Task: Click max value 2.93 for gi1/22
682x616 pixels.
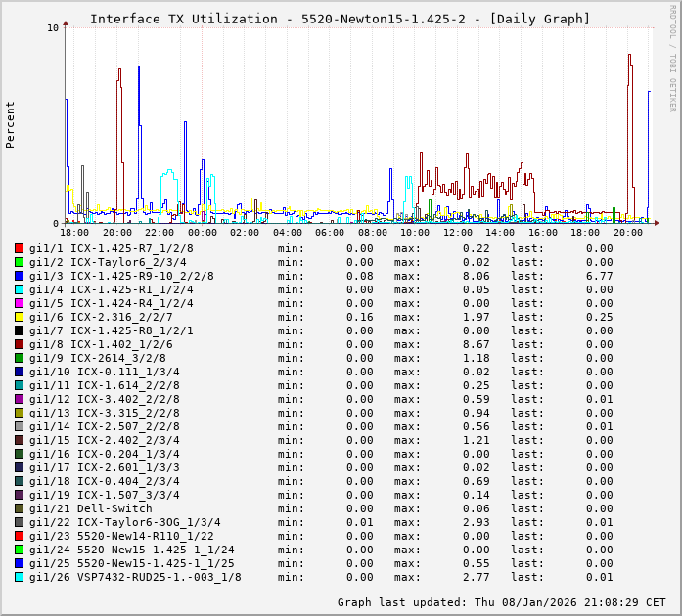Action: coord(477,522)
